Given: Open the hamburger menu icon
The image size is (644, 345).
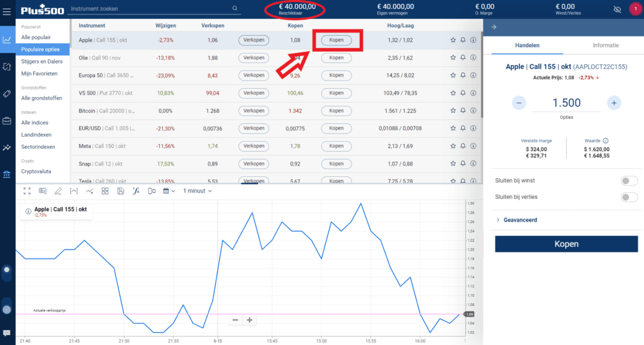Looking at the screenshot, I should pyautogui.click(x=6, y=9).
